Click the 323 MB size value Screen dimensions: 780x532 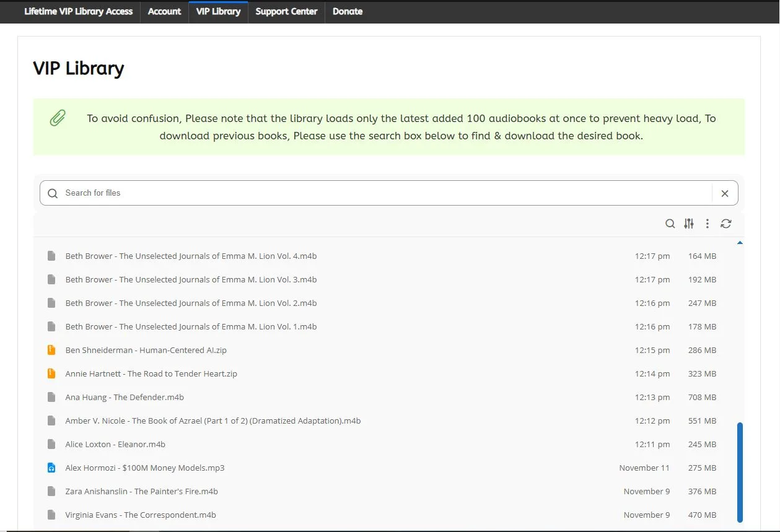pos(702,373)
